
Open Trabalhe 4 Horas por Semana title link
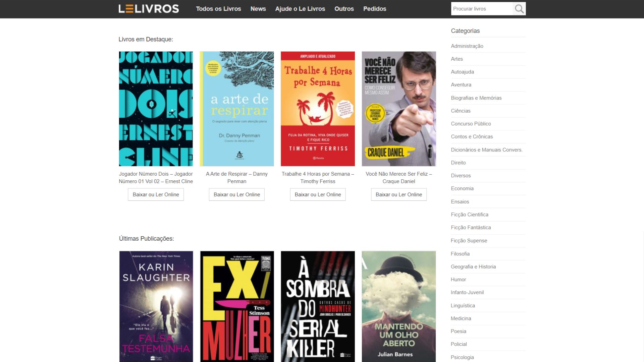[x=318, y=178]
